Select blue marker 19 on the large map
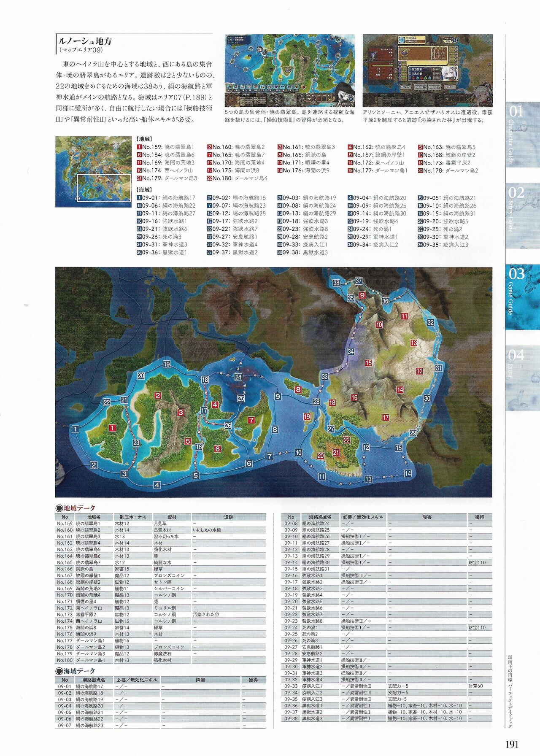540x756 pixels. 167,364
